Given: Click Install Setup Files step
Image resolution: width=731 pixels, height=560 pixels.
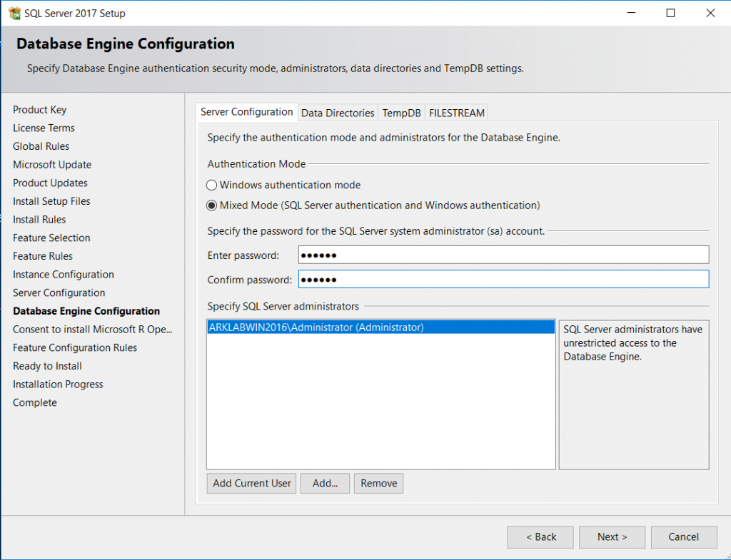Looking at the screenshot, I should pos(51,201).
